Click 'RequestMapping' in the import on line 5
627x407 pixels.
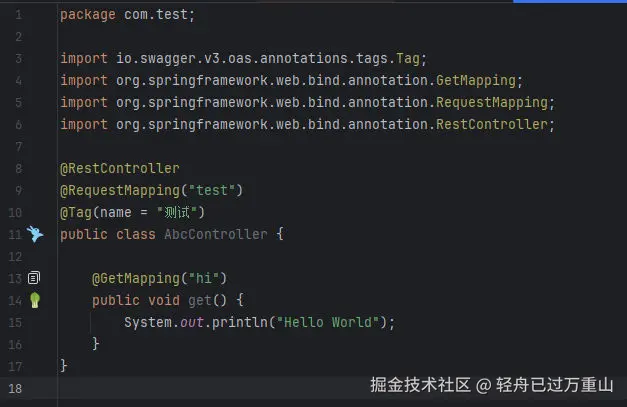click(492, 102)
